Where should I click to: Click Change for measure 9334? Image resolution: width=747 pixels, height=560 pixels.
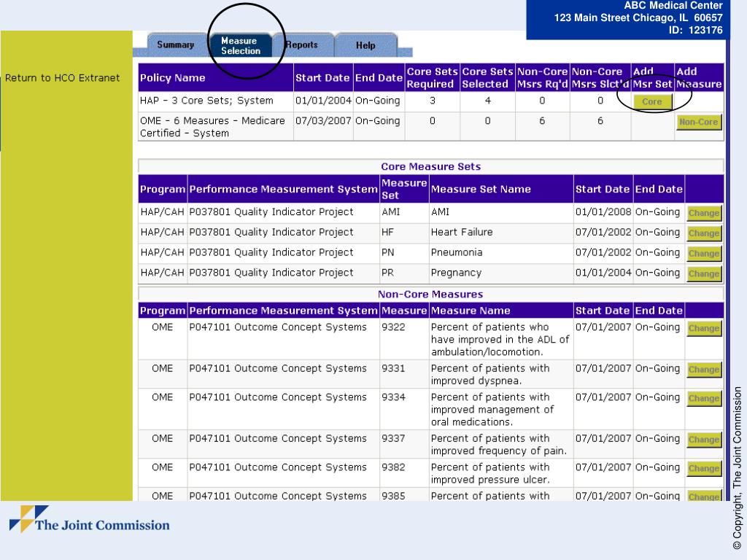coord(704,398)
